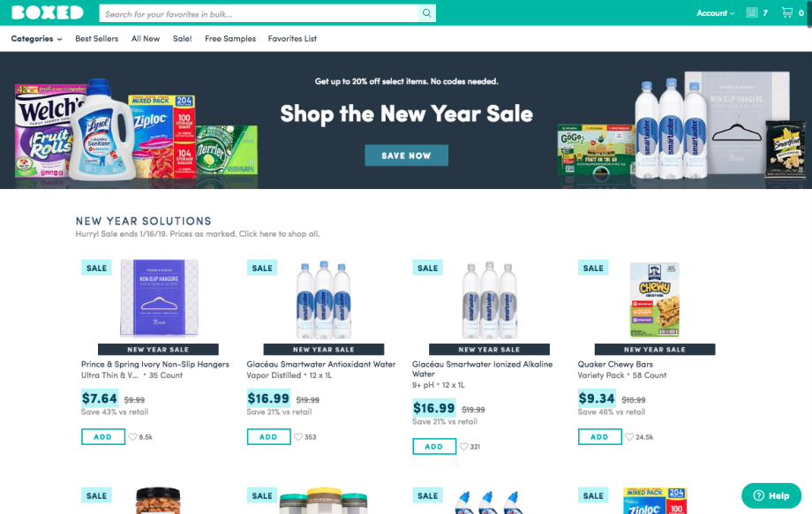Open the Help chat bubble
Viewport: 812px width, 514px height.
(771, 495)
